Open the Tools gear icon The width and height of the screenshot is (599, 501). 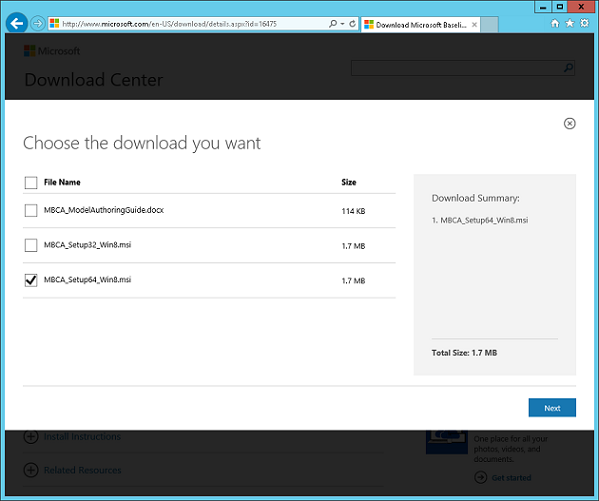[584, 23]
